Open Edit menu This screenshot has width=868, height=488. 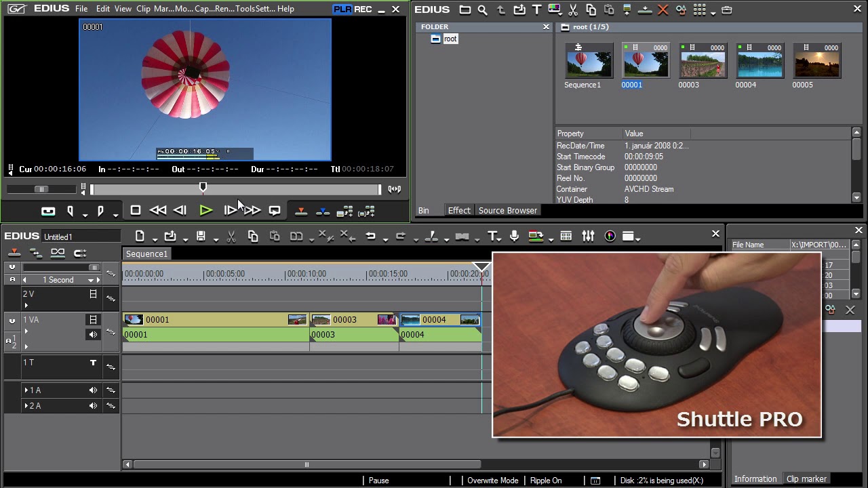tap(103, 9)
